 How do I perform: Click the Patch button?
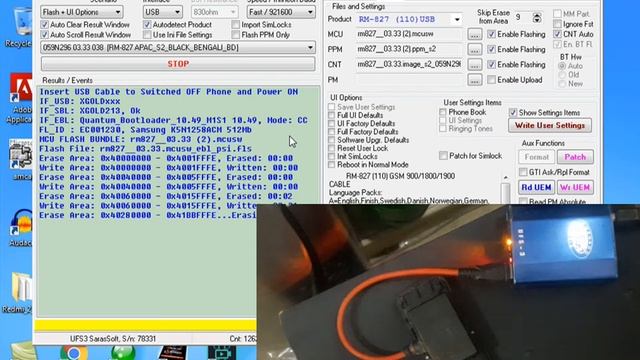point(575,157)
